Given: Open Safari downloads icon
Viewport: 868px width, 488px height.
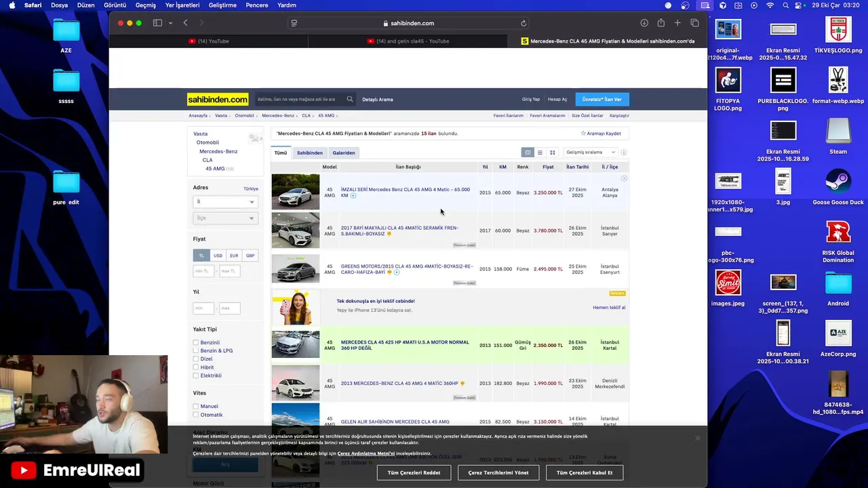Looking at the screenshot, I should coord(644,23).
